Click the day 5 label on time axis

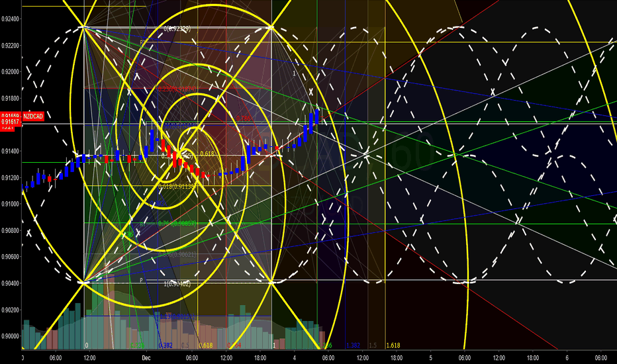[431, 357]
